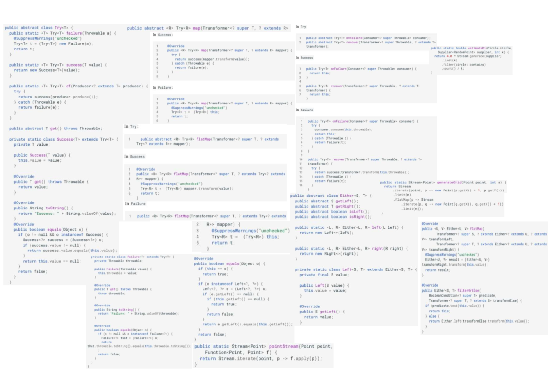Image resolution: width=555 pixels, height=392 pixels.
Task: Click "private static class Failure<T> extends Try<T> {"
Action: [132, 257]
